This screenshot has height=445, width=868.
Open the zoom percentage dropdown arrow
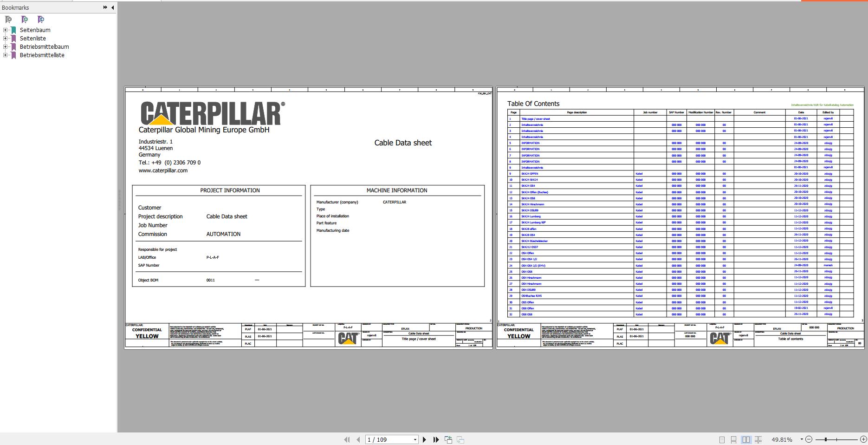click(801, 439)
